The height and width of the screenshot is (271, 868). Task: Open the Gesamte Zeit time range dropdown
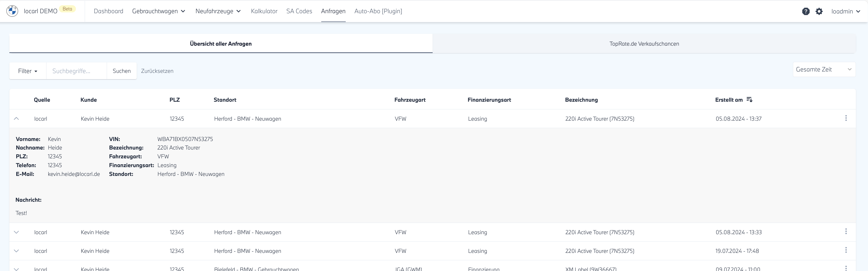[x=823, y=69]
